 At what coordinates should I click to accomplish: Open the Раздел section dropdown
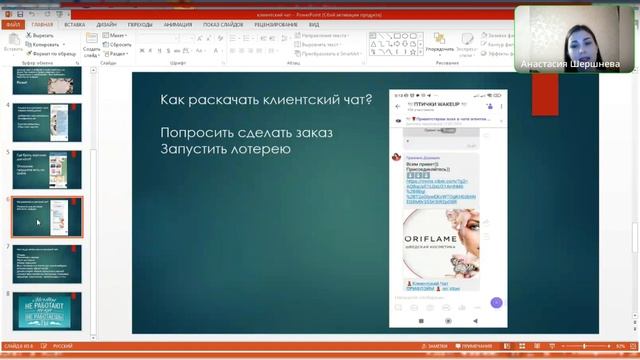[116, 53]
